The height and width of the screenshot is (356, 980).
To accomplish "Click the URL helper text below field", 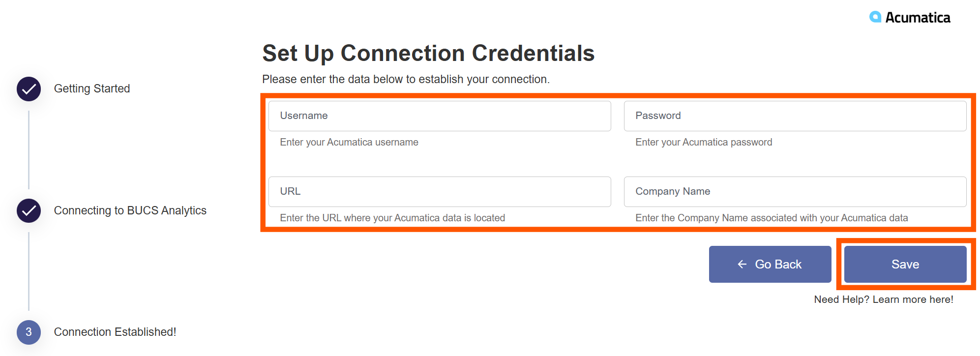I will [392, 218].
